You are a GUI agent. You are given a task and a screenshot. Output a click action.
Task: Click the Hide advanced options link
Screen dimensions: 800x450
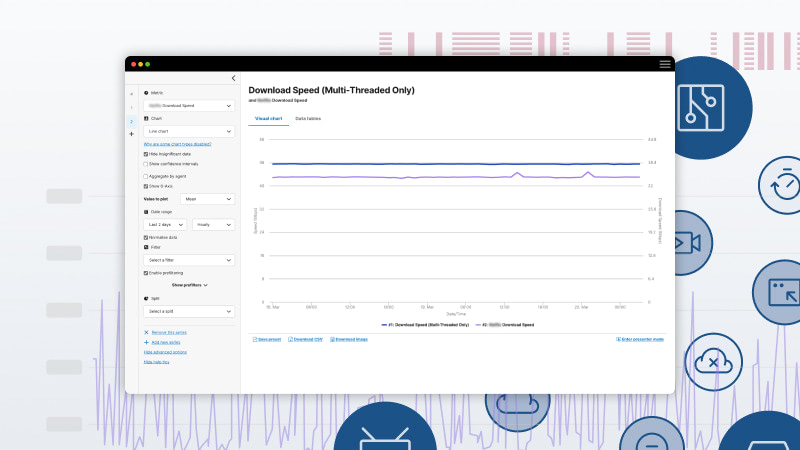[x=166, y=352]
